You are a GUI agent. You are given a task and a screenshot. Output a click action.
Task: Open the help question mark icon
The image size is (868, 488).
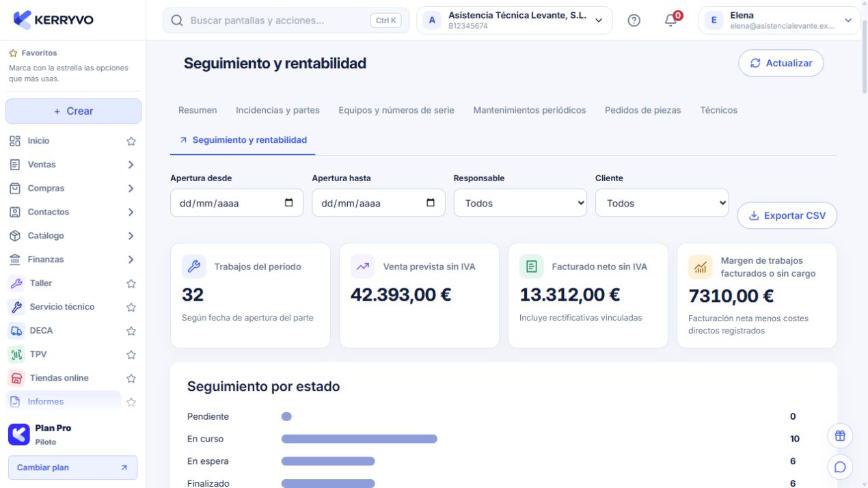(634, 21)
